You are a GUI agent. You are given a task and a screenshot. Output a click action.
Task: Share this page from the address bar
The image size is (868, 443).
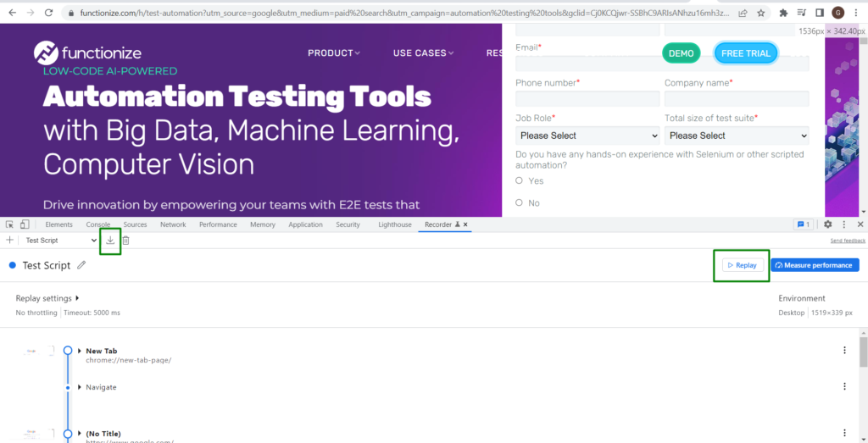743,12
